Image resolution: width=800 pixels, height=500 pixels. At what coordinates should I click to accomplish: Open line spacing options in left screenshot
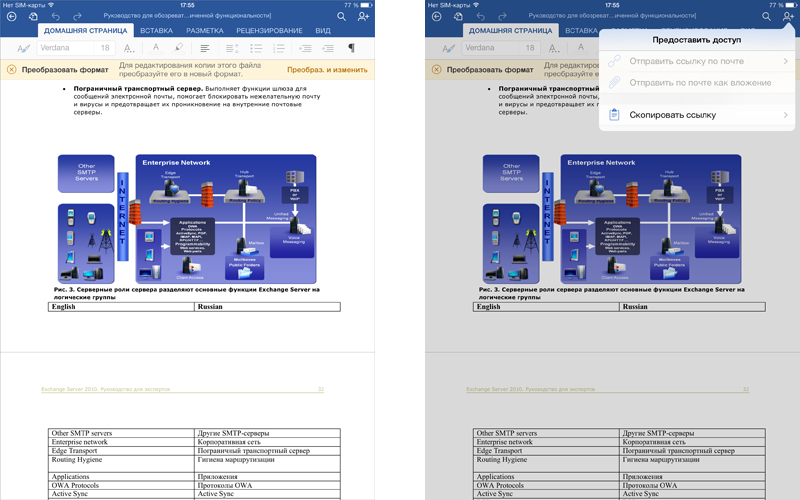232,48
